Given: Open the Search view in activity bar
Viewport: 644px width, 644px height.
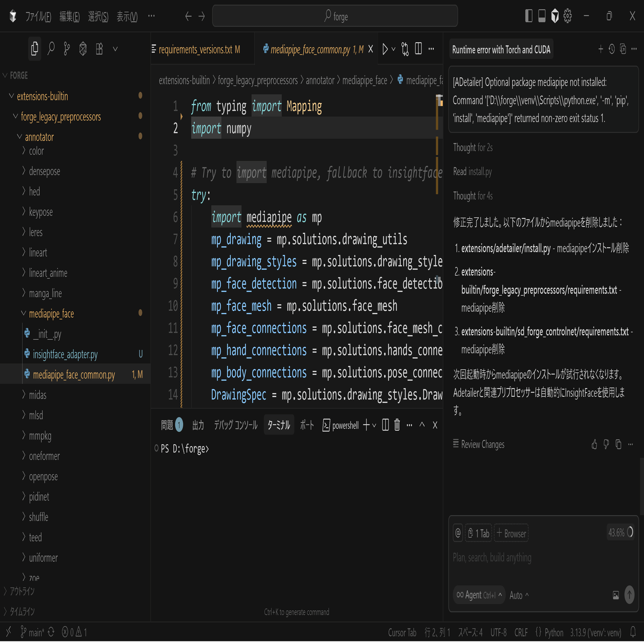Looking at the screenshot, I should [51, 49].
